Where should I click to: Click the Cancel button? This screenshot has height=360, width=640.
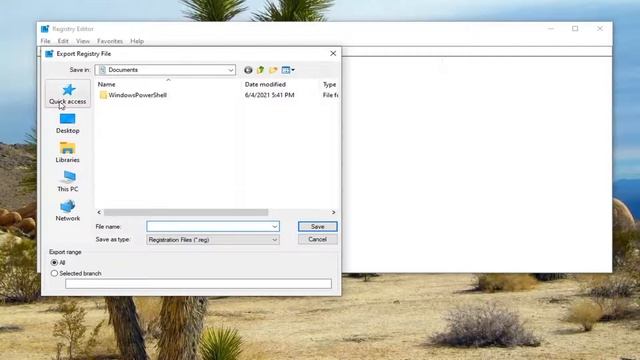click(x=318, y=239)
